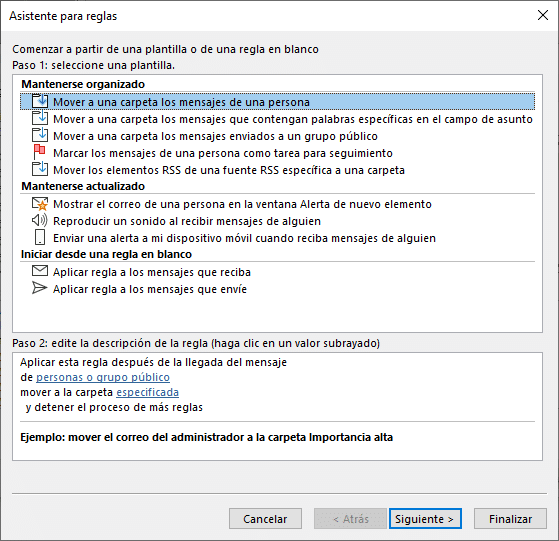Select 'Aplicar regla a los mensajes que envíe'
Viewport: 559px width, 541px height.
[x=150, y=289]
